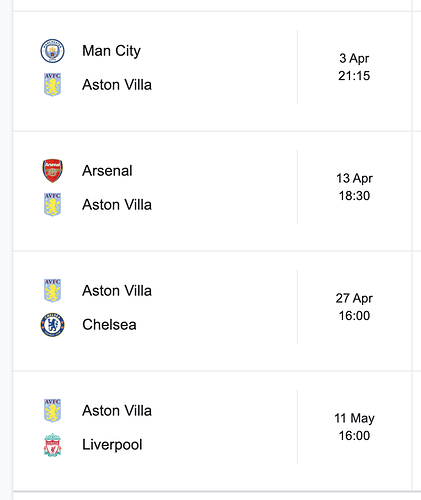Click Aston Villa name under Arsenal

[x=117, y=205]
